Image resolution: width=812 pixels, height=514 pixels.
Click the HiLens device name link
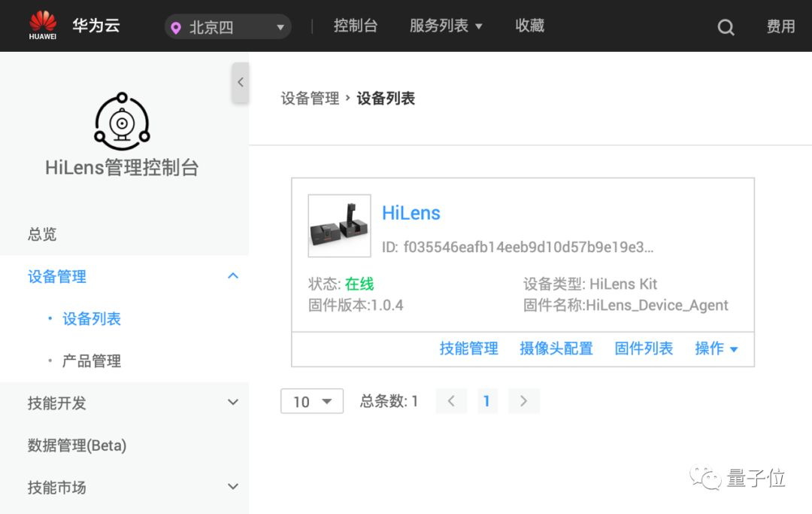[x=411, y=213]
